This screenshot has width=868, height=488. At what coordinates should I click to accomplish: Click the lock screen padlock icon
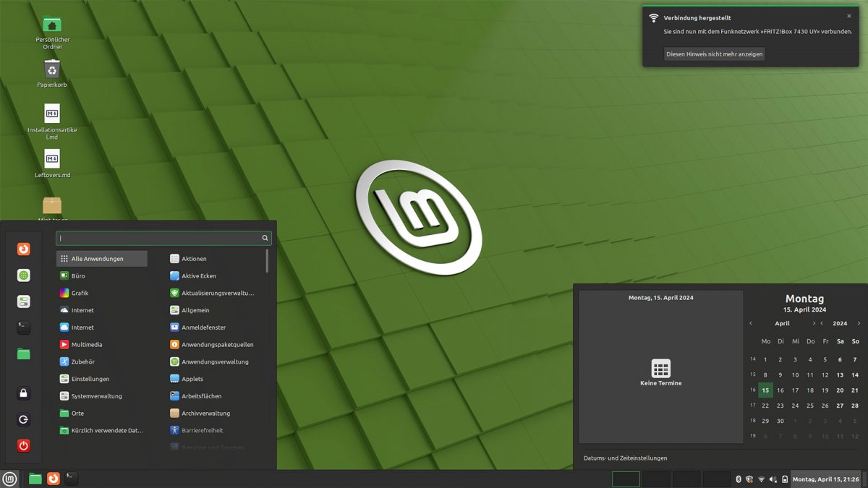tap(24, 393)
